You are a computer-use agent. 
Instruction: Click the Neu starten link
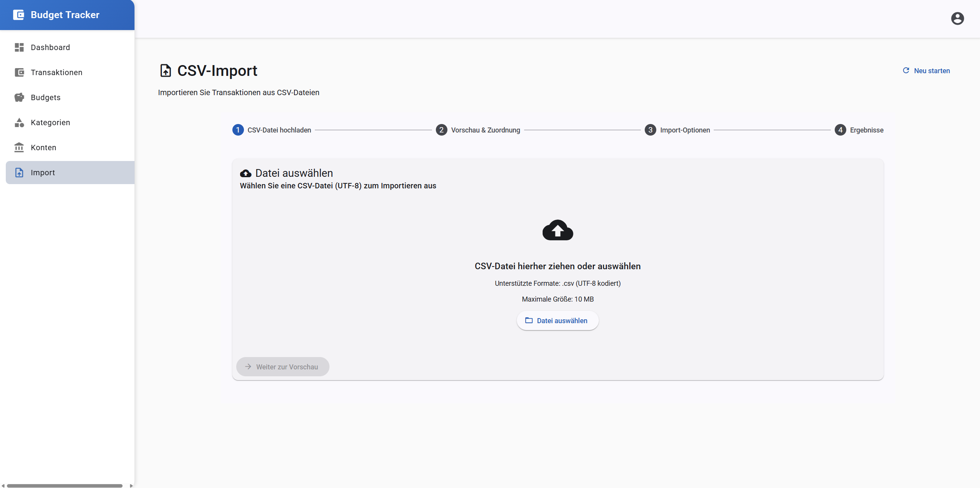(926, 71)
